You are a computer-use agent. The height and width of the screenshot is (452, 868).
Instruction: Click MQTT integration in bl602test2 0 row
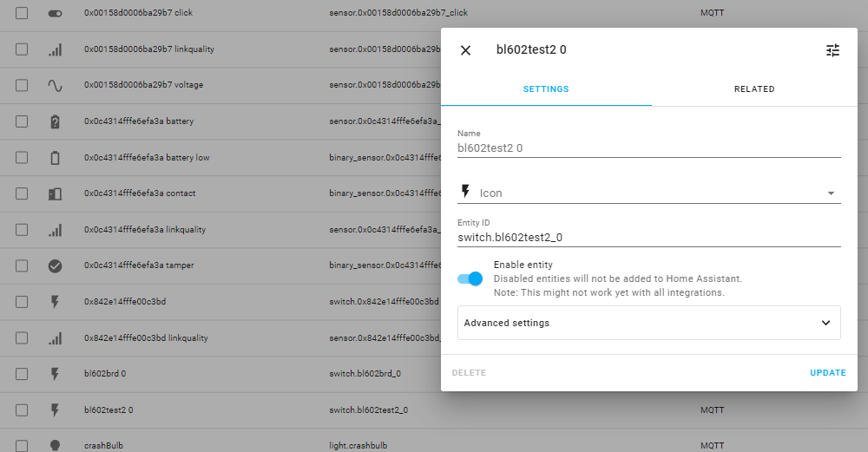click(x=712, y=410)
